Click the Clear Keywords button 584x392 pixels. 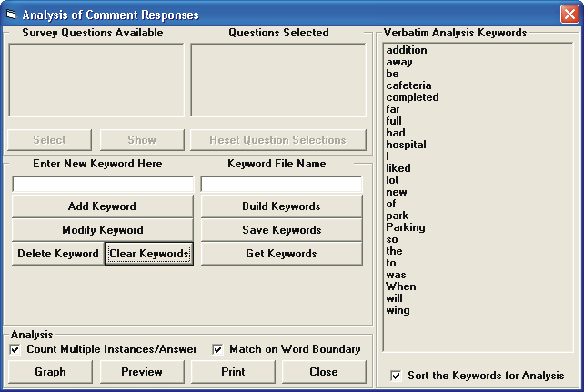point(149,254)
